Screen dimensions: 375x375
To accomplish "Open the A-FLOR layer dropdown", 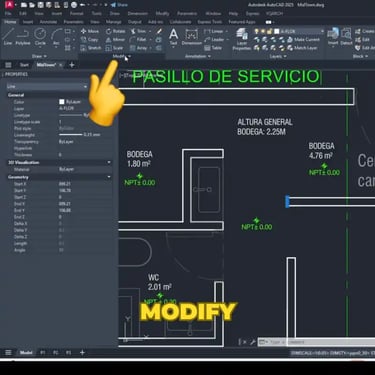I will click(299, 31).
